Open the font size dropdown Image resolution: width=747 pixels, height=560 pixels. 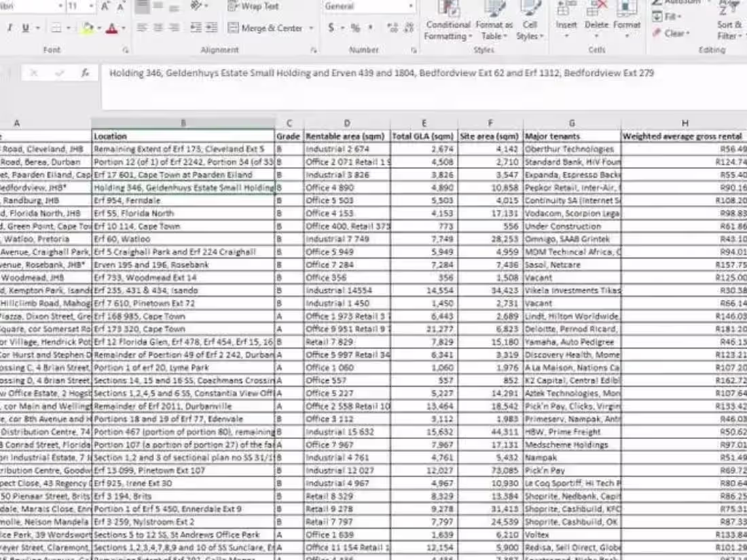click(90, 5)
